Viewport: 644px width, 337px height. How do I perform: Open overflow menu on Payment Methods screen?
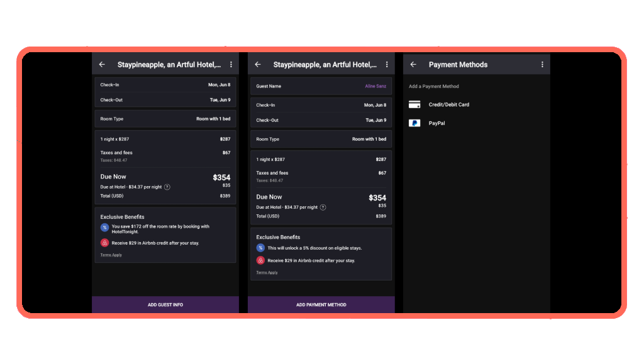[542, 64]
